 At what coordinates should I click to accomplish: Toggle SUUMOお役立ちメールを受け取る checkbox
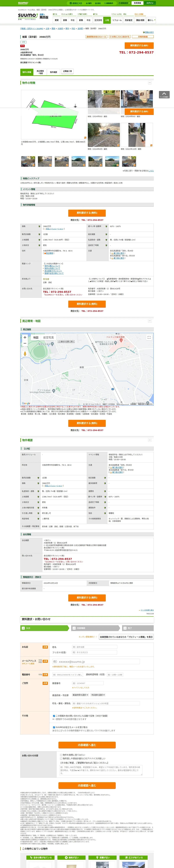[x=54, y=728]
